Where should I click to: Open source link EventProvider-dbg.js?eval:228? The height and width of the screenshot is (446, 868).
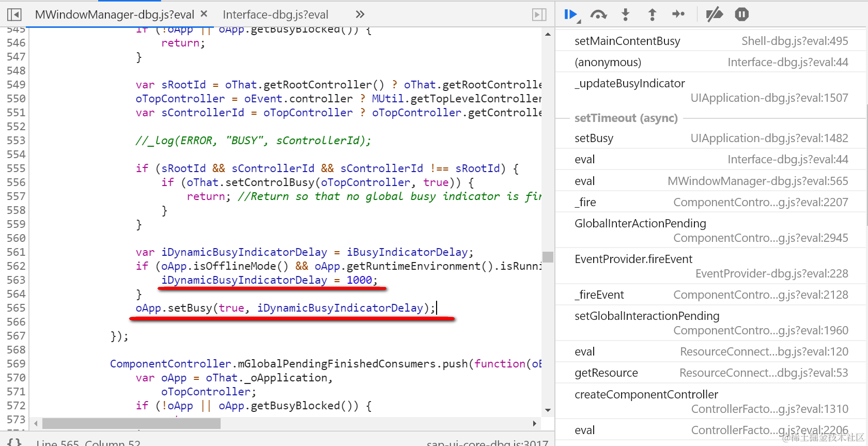pyautogui.click(x=772, y=273)
